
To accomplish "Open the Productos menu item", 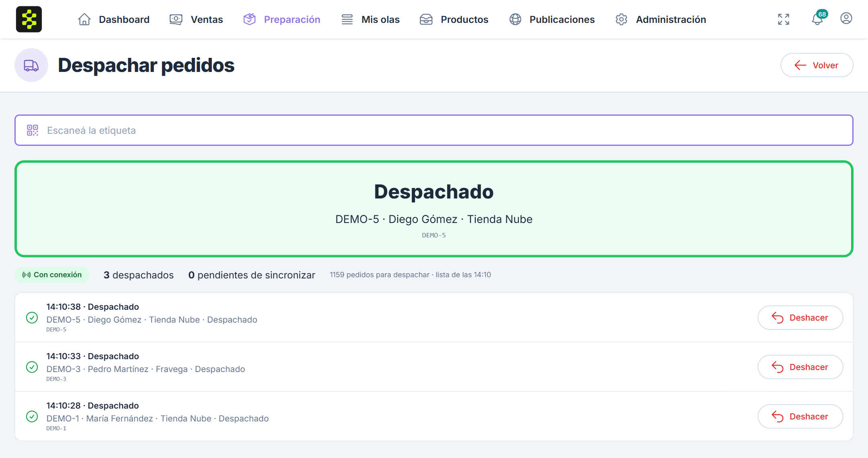I will [454, 19].
